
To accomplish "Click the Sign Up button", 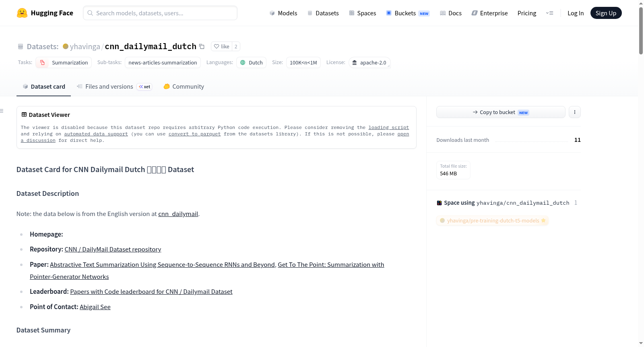I will [606, 13].
